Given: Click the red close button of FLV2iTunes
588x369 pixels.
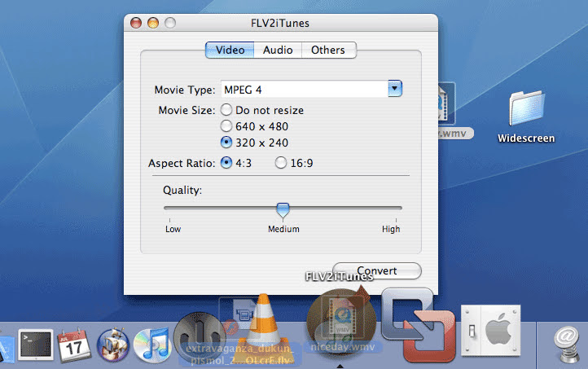Looking at the screenshot, I should tap(136, 23).
